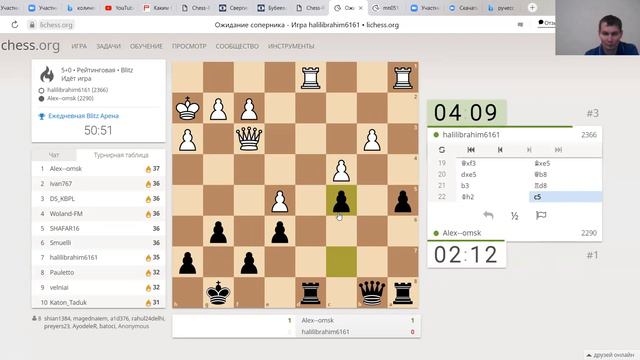Step back one move
Viewport: 640px width, 360px height.
(x=500, y=150)
